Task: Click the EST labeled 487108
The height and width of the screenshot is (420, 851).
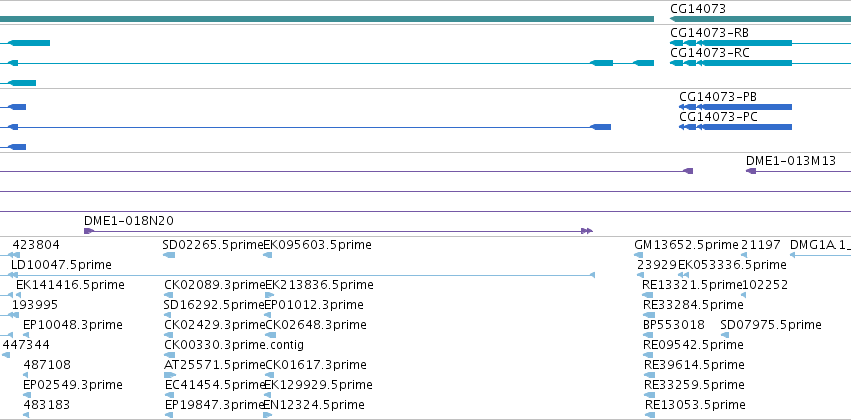Action: [47, 365]
